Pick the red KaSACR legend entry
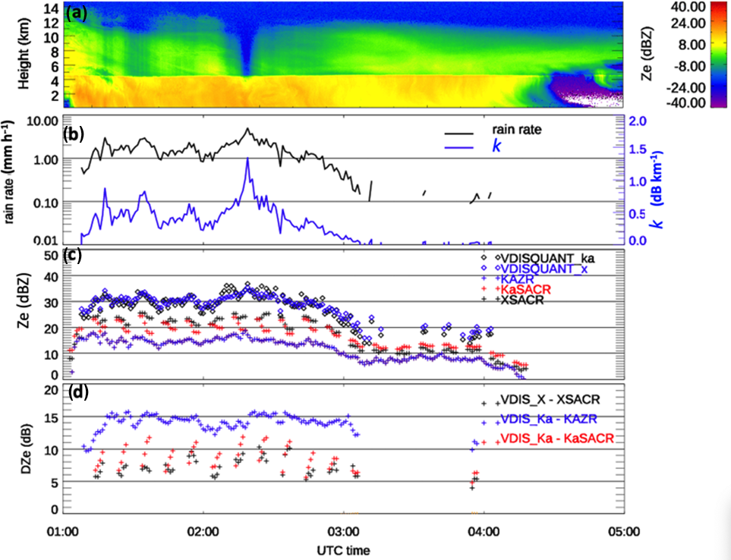This screenshot has width=731, height=560. [x=525, y=289]
